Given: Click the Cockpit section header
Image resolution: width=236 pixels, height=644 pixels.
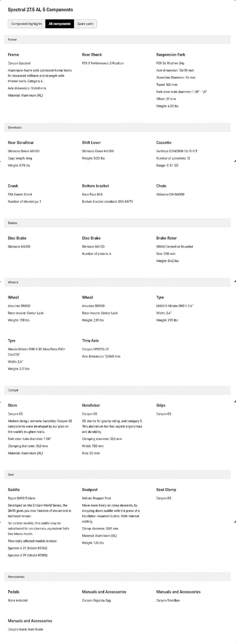Looking at the screenshot, I should pos(117,390).
